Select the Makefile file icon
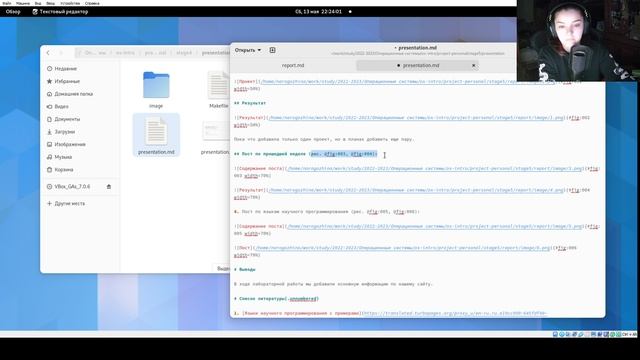This screenshot has width=640, height=360. 219,85
